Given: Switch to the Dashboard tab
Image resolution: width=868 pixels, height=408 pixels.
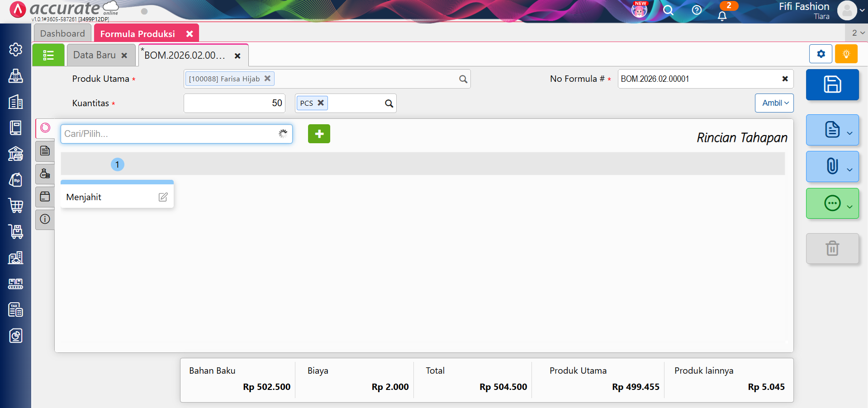Looking at the screenshot, I should pos(62,33).
